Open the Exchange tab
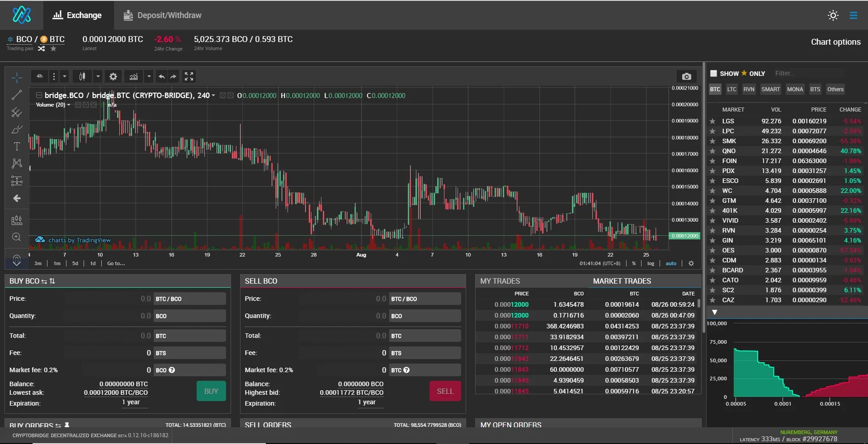 [78, 15]
